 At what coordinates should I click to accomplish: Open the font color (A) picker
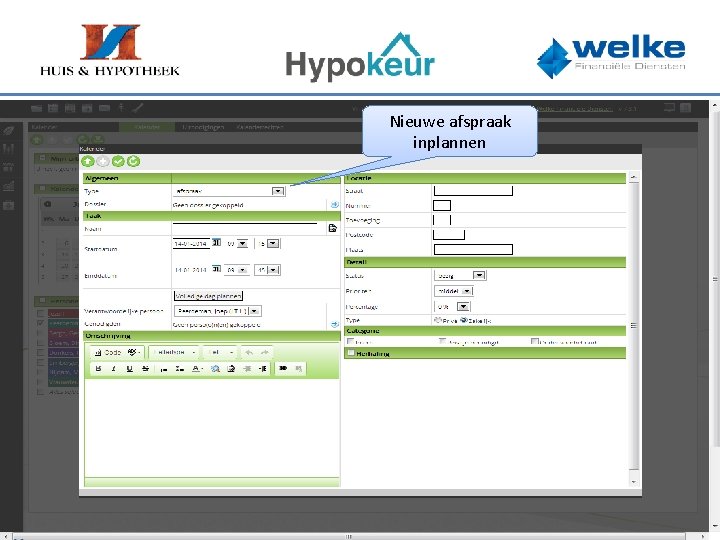pos(197,368)
